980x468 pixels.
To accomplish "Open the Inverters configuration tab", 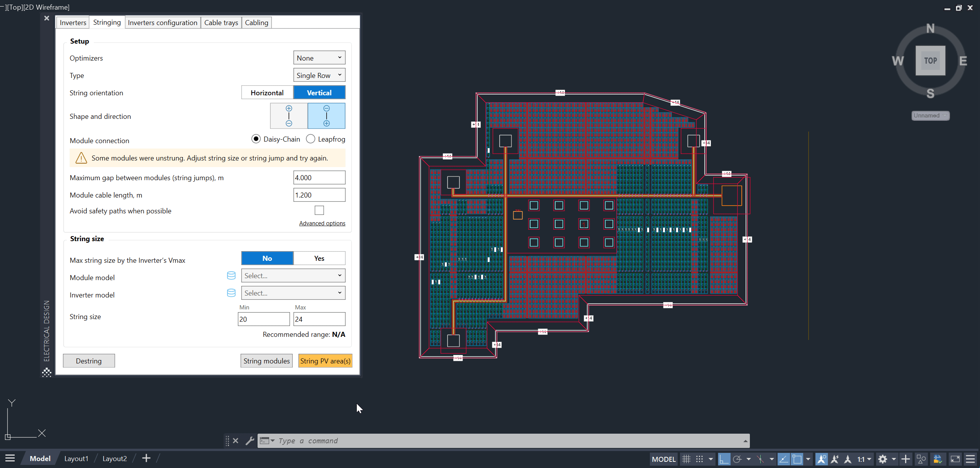I will tap(163, 22).
